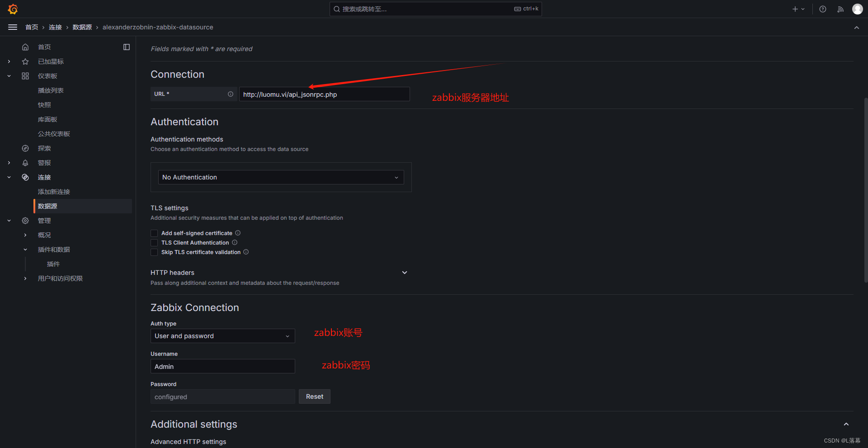The width and height of the screenshot is (868, 448).
Task: Collapse the top breadcrumb bar chevron
Action: click(x=857, y=28)
